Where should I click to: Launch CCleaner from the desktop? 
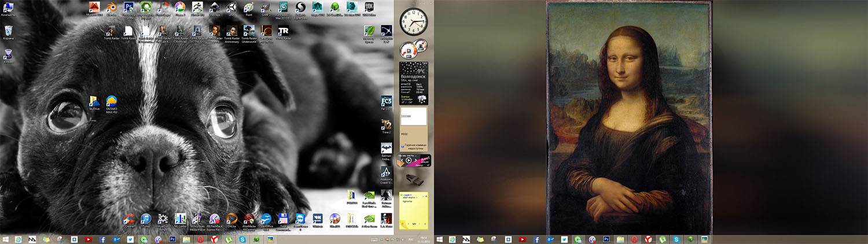click(129, 220)
